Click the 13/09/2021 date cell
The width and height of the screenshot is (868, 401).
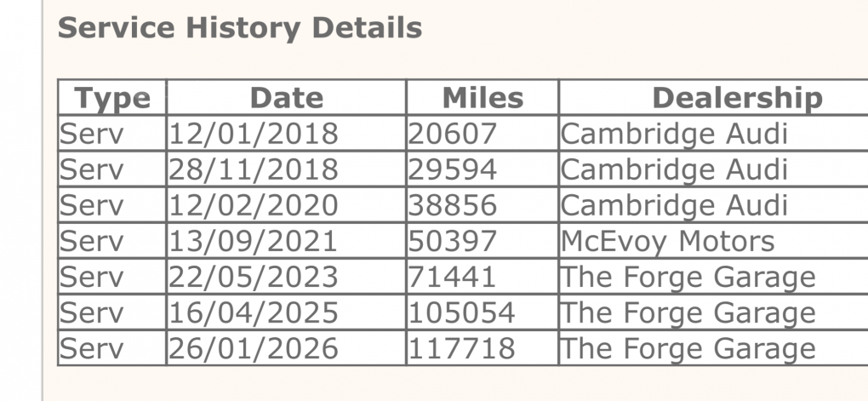(x=254, y=241)
